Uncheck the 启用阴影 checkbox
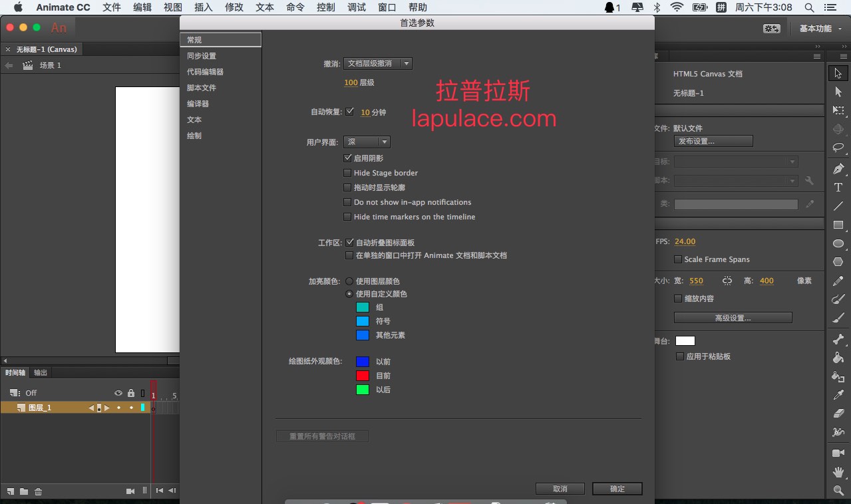 coord(347,158)
